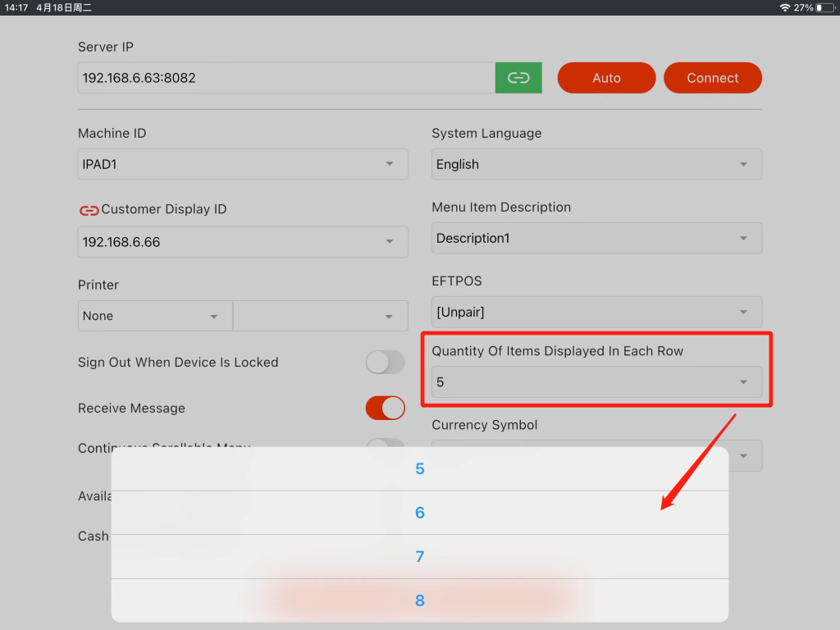Open the Machine ID dropdown
840x630 pixels.
[x=243, y=164]
